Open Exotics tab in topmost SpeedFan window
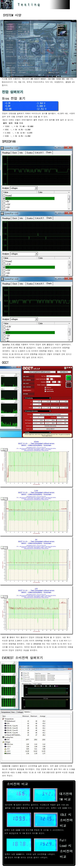 click(x=30, y=153)
